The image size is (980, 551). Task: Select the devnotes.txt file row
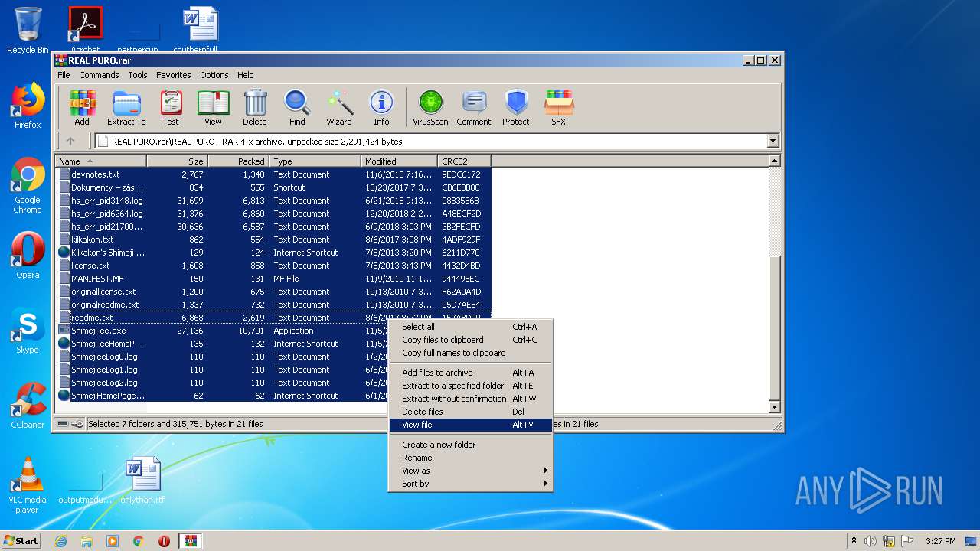[273, 174]
